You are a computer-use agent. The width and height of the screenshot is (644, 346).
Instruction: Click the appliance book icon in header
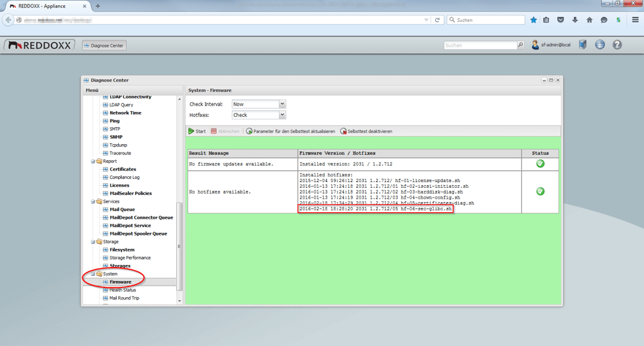point(583,44)
